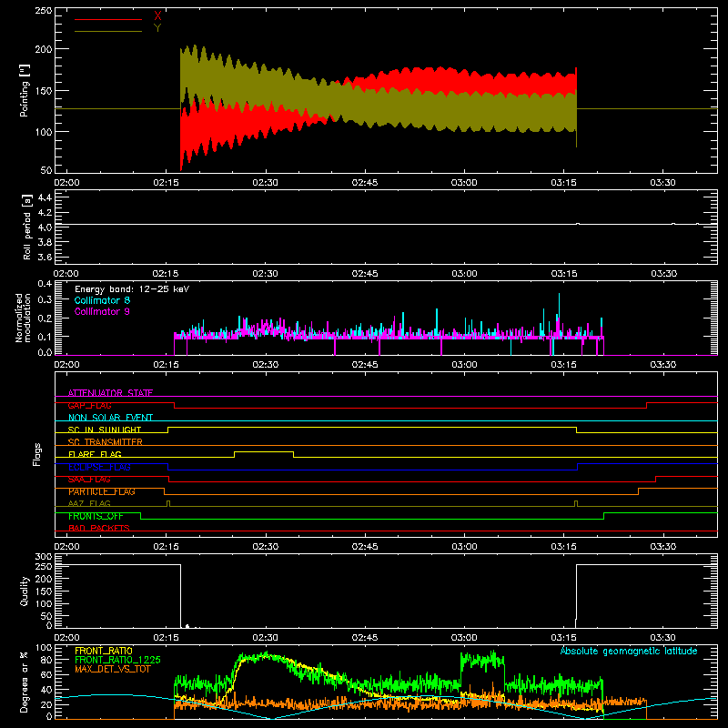
Task: Select the Collimator 9 legend label
Action: (x=102, y=311)
